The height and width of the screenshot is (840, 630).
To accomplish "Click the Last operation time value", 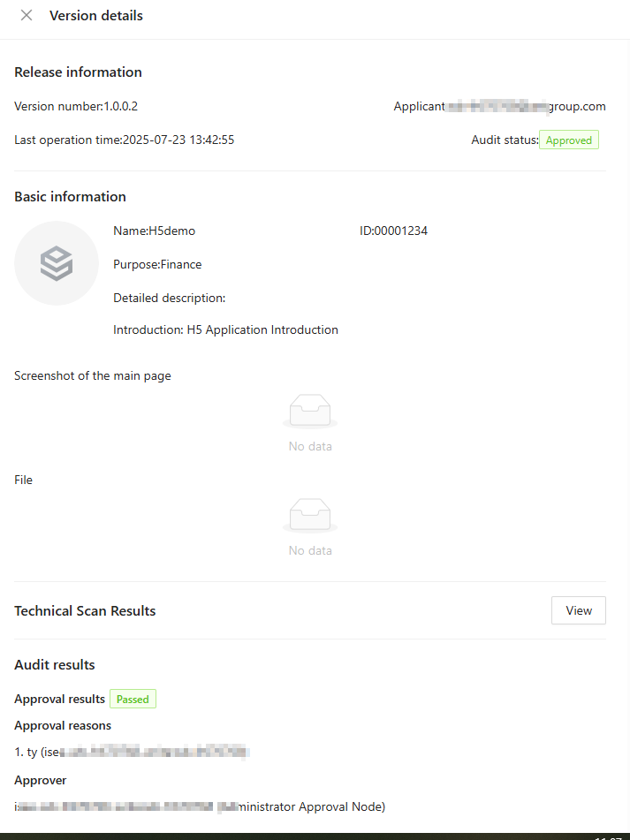I will coord(178,140).
